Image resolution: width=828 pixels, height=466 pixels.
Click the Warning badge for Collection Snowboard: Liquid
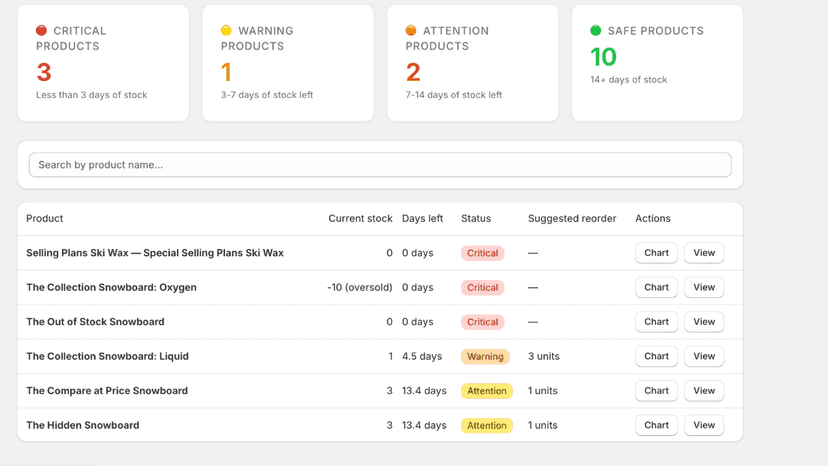coord(485,357)
